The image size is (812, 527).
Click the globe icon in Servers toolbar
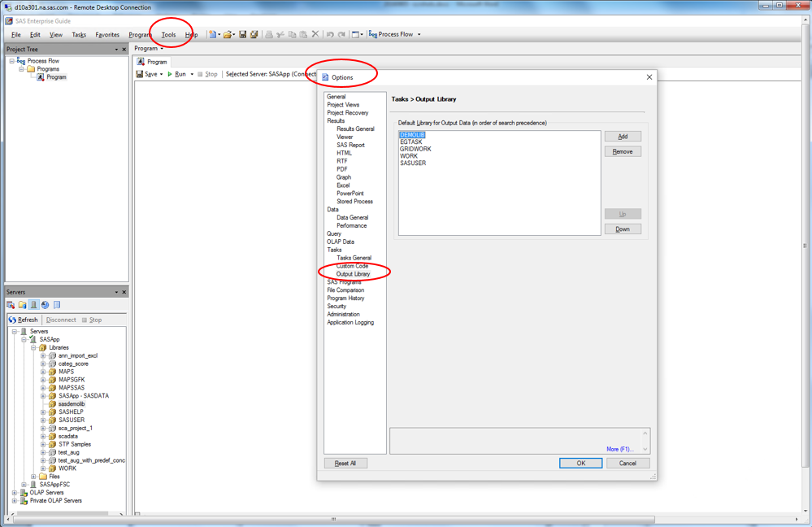pos(45,305)
